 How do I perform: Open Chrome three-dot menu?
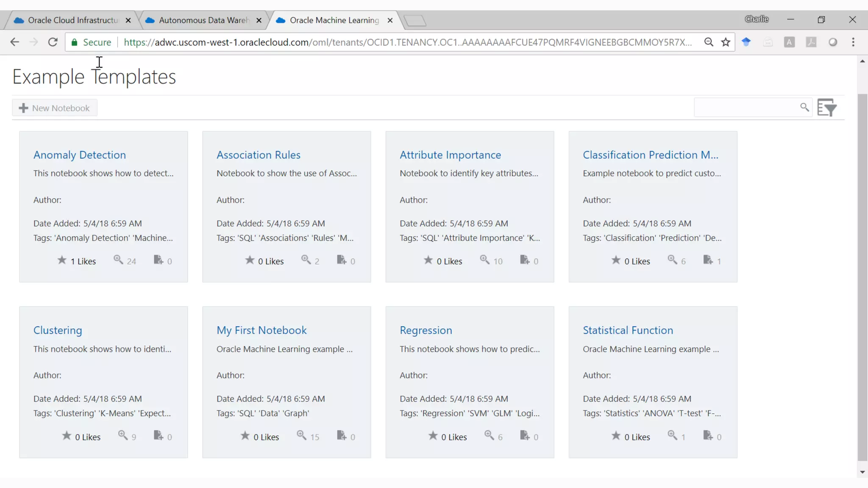coord(853,42)
